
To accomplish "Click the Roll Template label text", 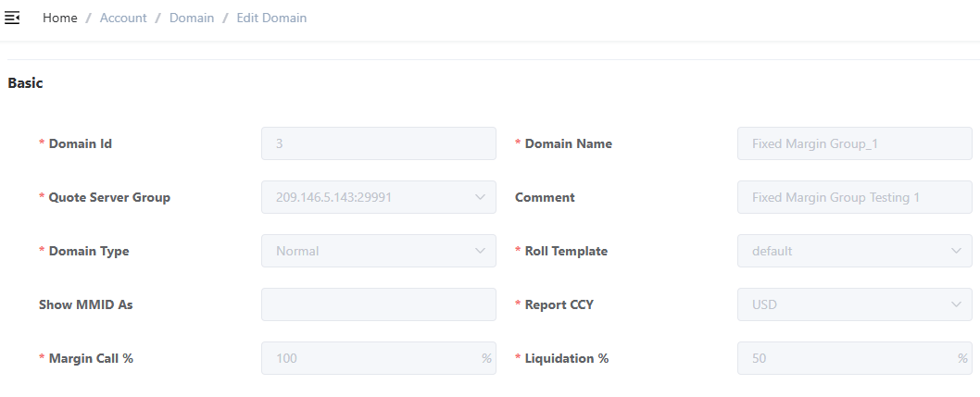I will click(566, 251).
